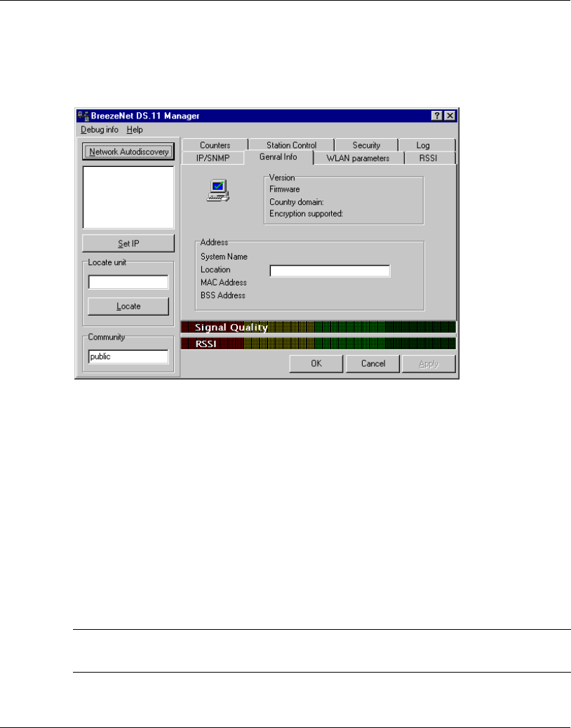
Task: Go to the RSSI tab
Action: click(x=429, y=158)
